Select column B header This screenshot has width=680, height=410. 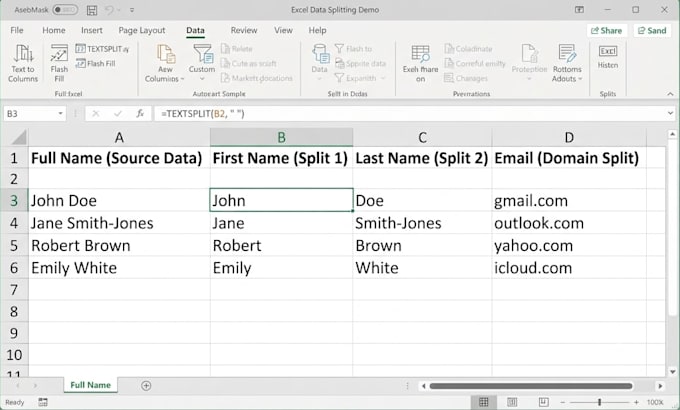281,137
